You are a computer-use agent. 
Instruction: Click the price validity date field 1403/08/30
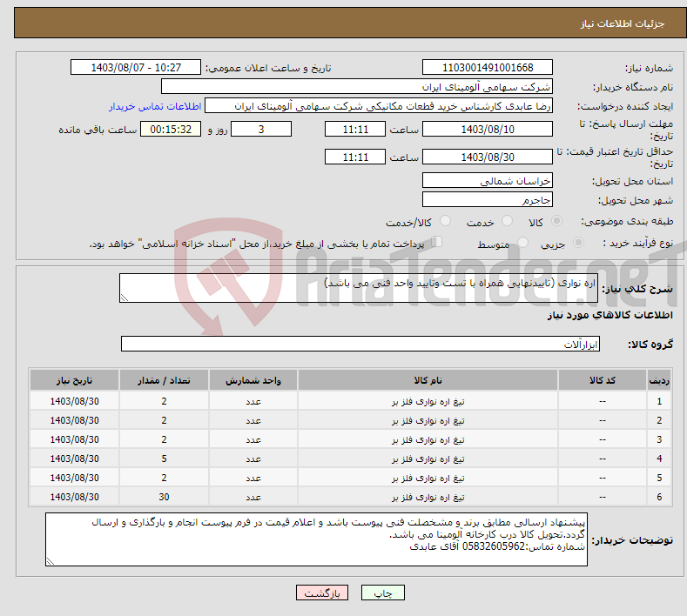point(488,157)
